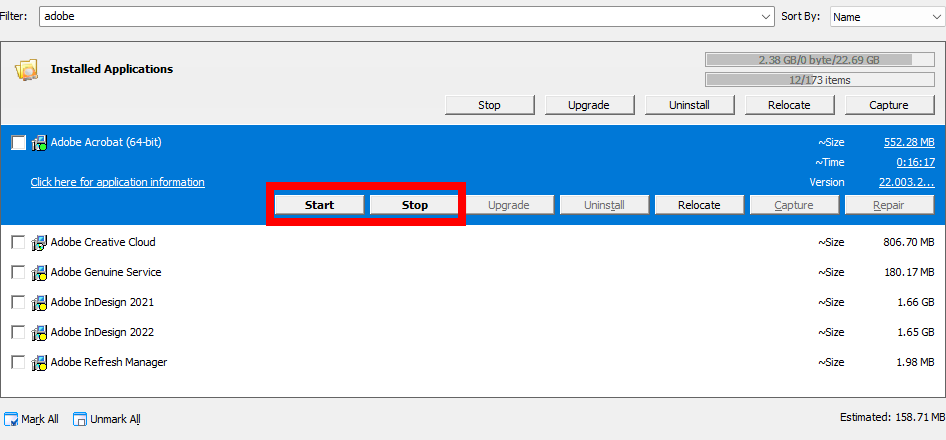Check the Adobe Creative Cloud checkbox
Viewport: 946px width, 440px height.
pyautogui.click(x=19, y=243)
